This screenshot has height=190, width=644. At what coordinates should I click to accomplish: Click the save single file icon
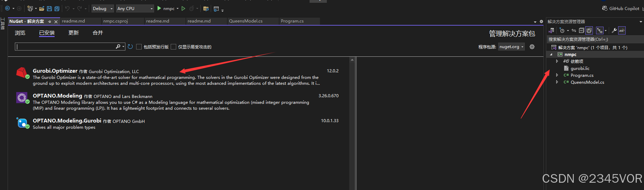click(49, 8)
